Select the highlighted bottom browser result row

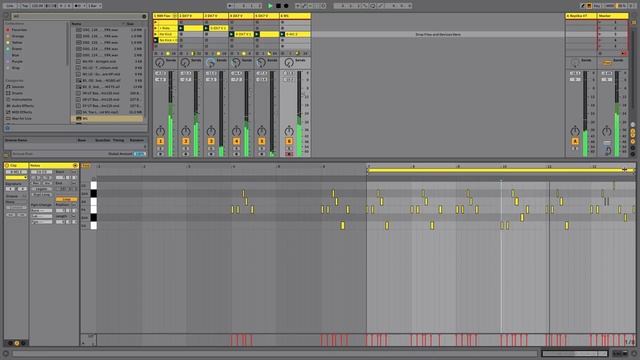point(107,118)
